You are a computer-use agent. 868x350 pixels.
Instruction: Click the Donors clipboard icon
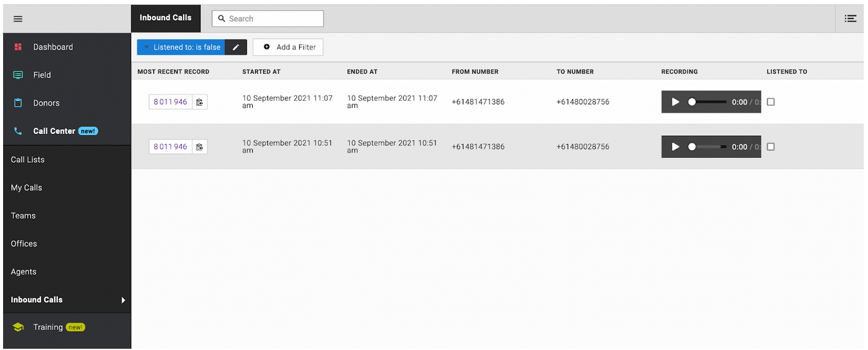pyautogui.click(x=18, y=103)
